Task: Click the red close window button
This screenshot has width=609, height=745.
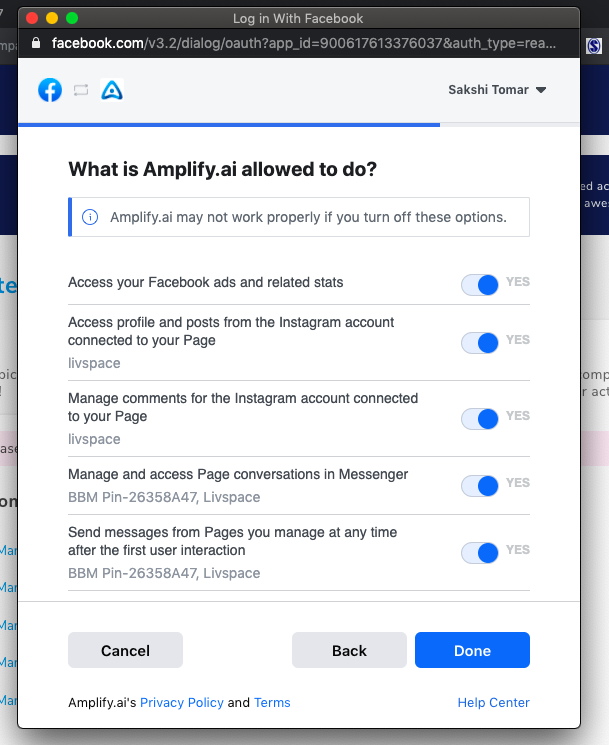Action: click(x=32, y=19)
